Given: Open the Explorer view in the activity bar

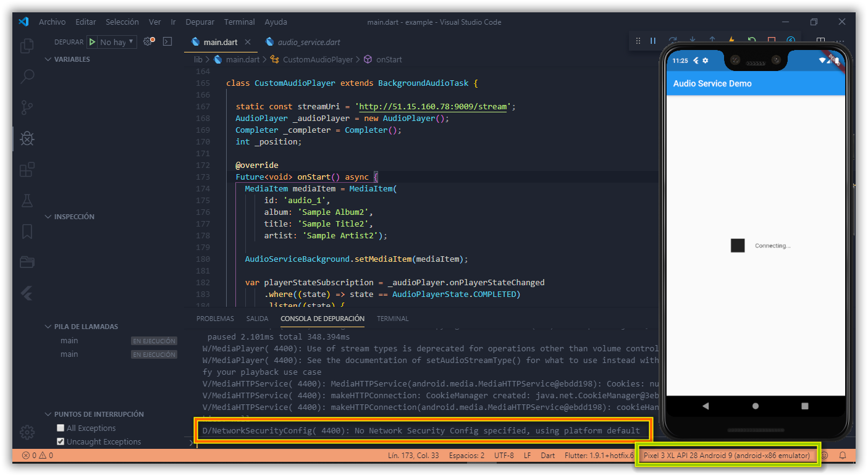Looking at the screenshot, I should 27,46.
